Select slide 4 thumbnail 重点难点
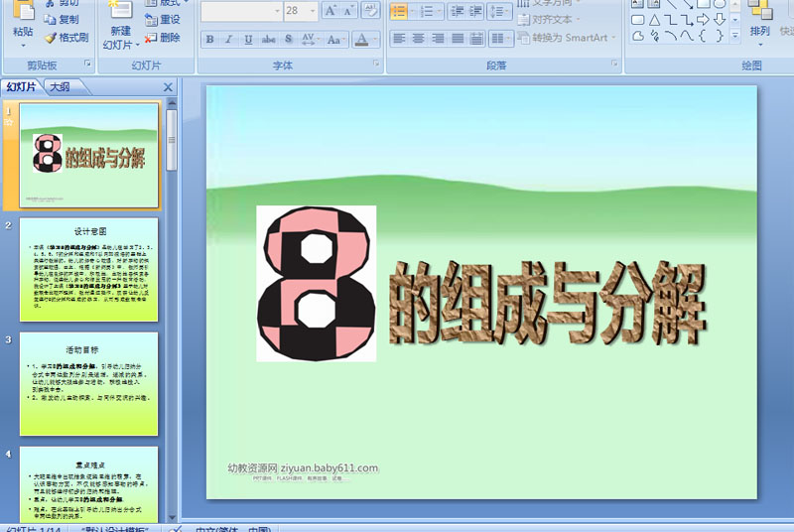The width and height of the screenshot is (794, 532). [89, 484]
